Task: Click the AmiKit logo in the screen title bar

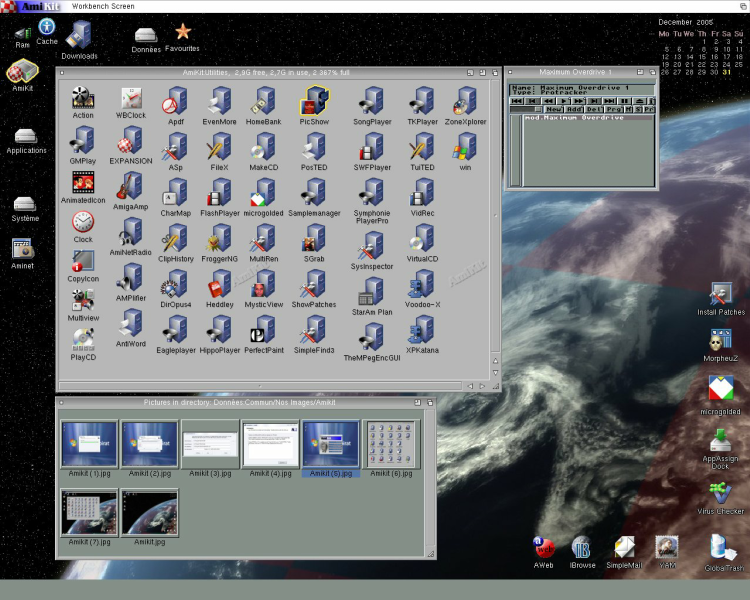Action: (x=31, y=6)
